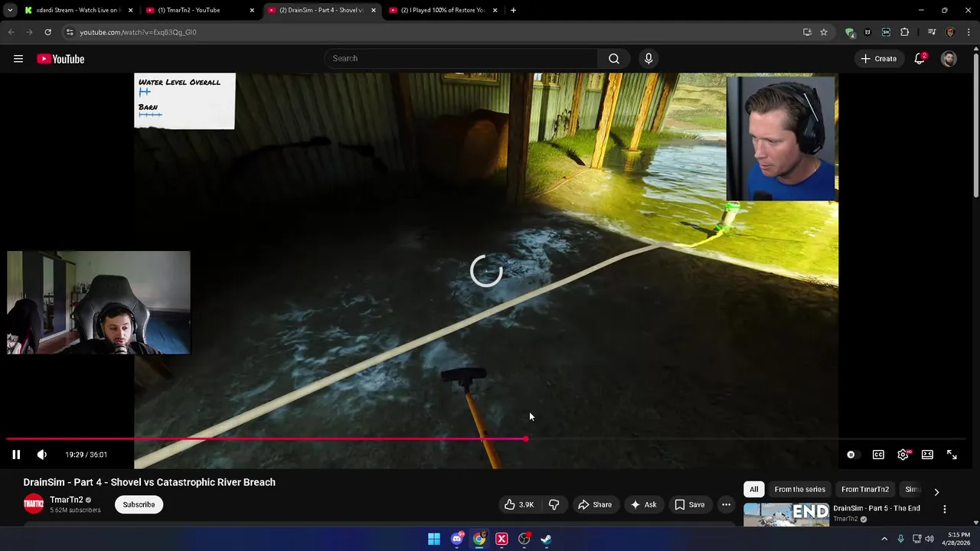980x551 pixels.
Task: Click the Create button
Action: click(x=878, y=58)
